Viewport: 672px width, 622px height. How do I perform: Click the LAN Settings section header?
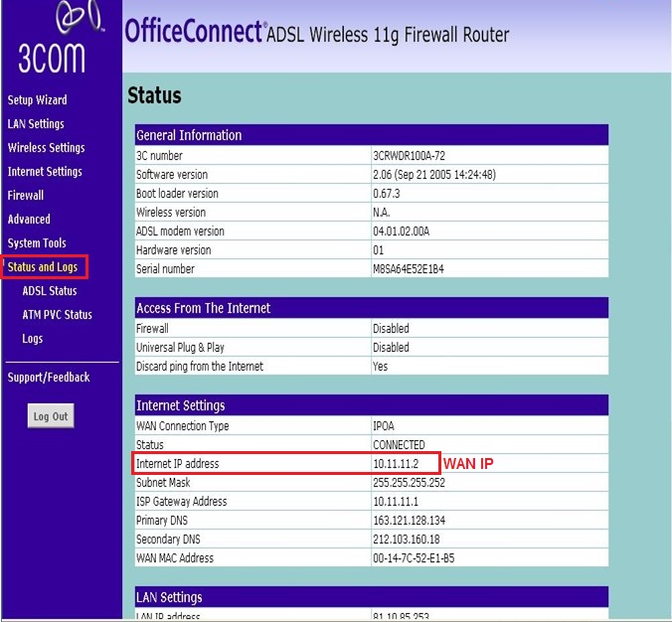371,597
